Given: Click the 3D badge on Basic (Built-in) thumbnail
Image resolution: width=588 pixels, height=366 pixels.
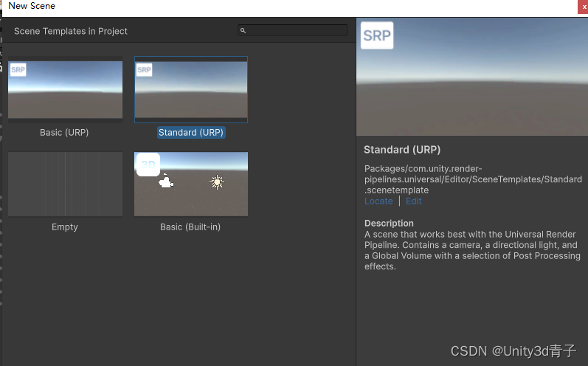Looking at the screenshot, I should [x=148, y=165].
